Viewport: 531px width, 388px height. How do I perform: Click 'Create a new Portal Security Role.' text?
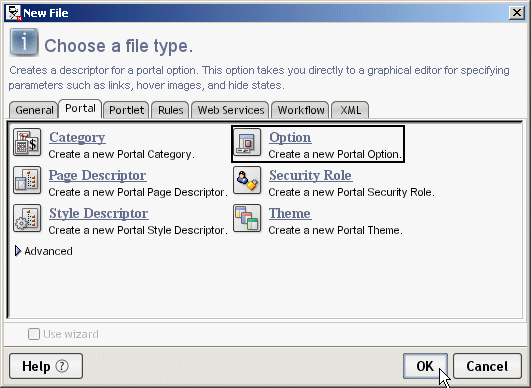(x=352, y=192)
